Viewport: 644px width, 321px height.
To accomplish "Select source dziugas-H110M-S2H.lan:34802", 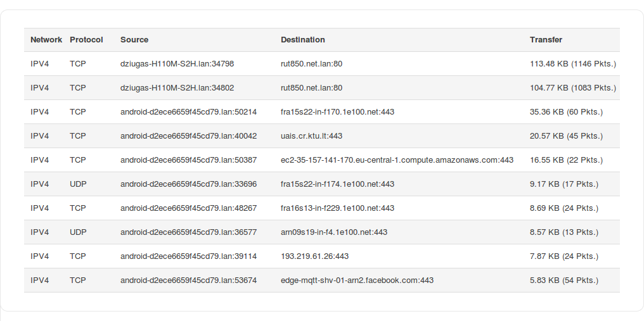I will pos(177,88).
